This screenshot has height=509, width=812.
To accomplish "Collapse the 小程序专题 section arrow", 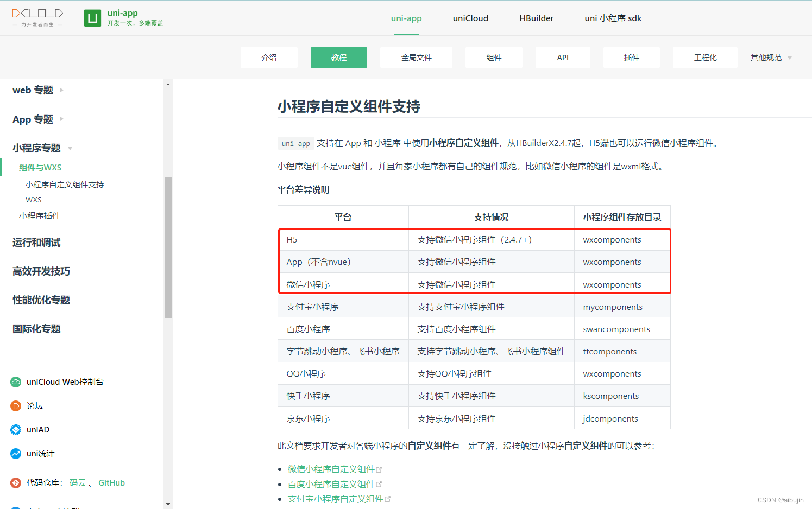I will [70, 148].
